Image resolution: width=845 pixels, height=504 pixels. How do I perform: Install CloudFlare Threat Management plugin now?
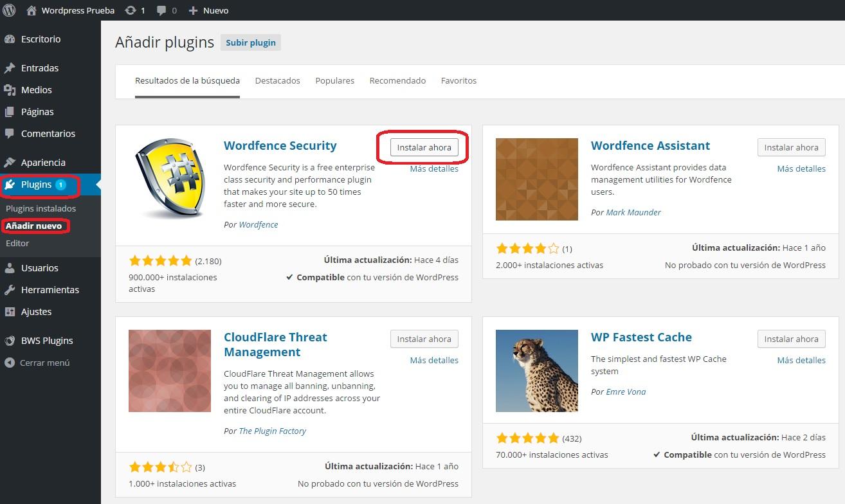424,339
